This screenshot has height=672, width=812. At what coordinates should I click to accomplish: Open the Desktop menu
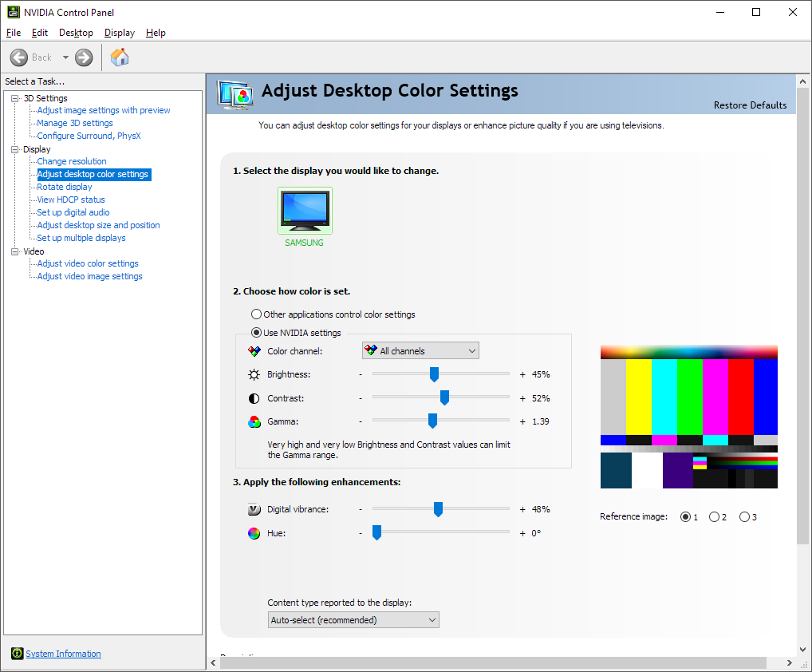(76, 33)
